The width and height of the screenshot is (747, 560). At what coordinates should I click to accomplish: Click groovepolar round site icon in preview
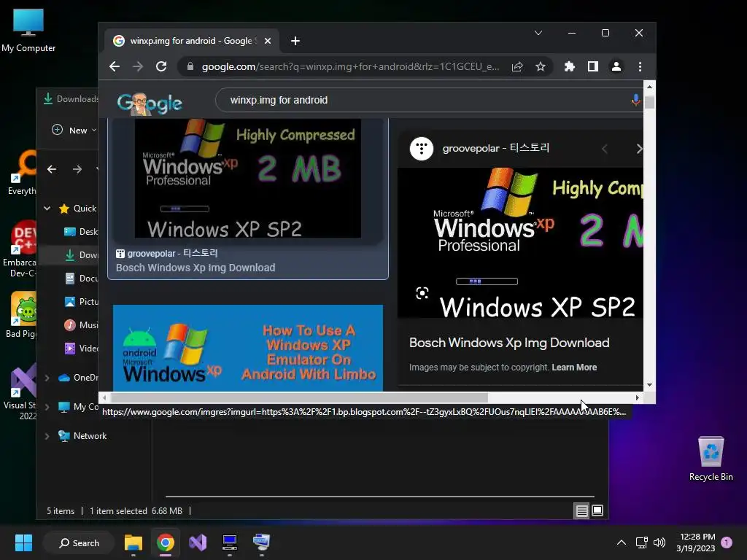pos(422,149)
